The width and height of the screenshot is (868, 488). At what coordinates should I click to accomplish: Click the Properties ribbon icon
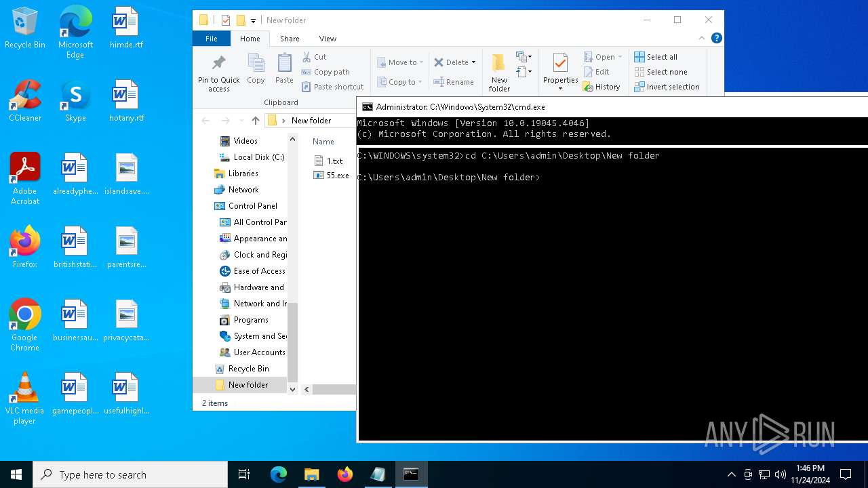(560, 68)
